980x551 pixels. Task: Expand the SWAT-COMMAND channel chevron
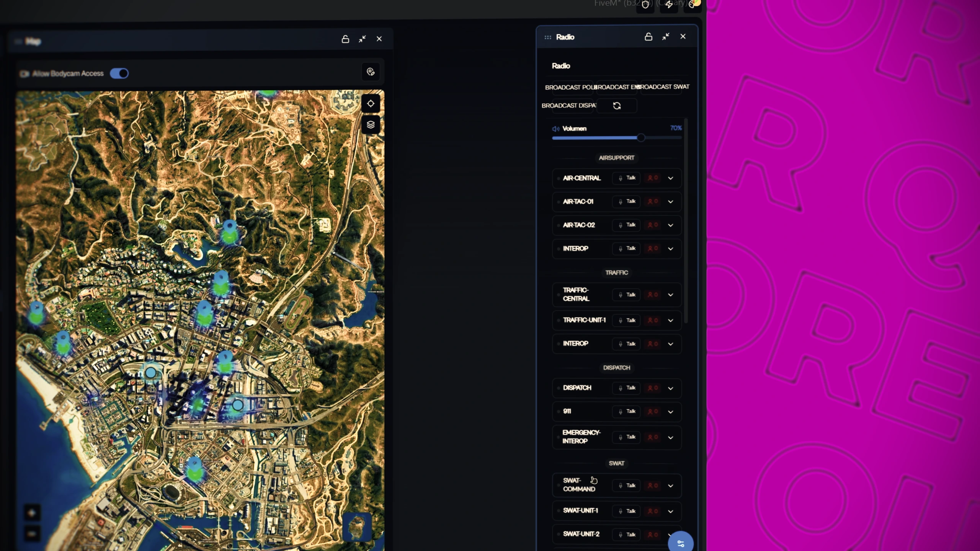point(671,486)
